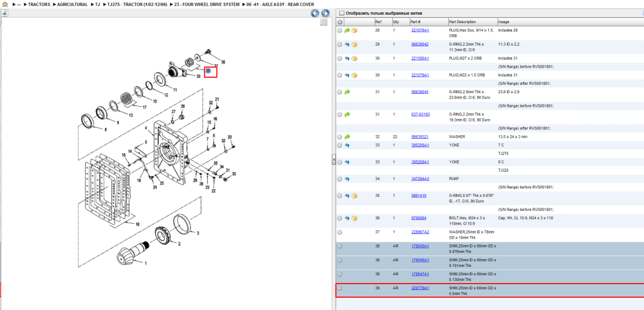This screenshot has width=644, height=310.
Task: Click blue arrow icon for PUMP 347294A3
Action: [347, 179]
